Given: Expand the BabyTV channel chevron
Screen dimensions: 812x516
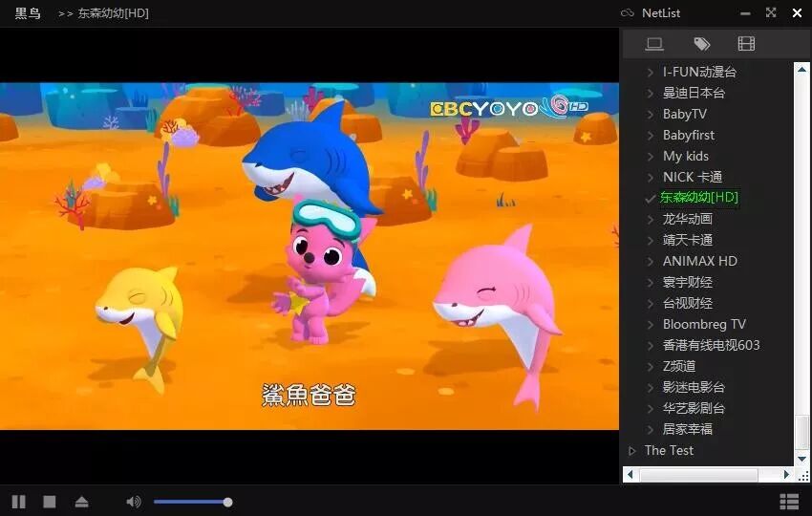Looking at the screenshot, I should click(x=651, y=115).
